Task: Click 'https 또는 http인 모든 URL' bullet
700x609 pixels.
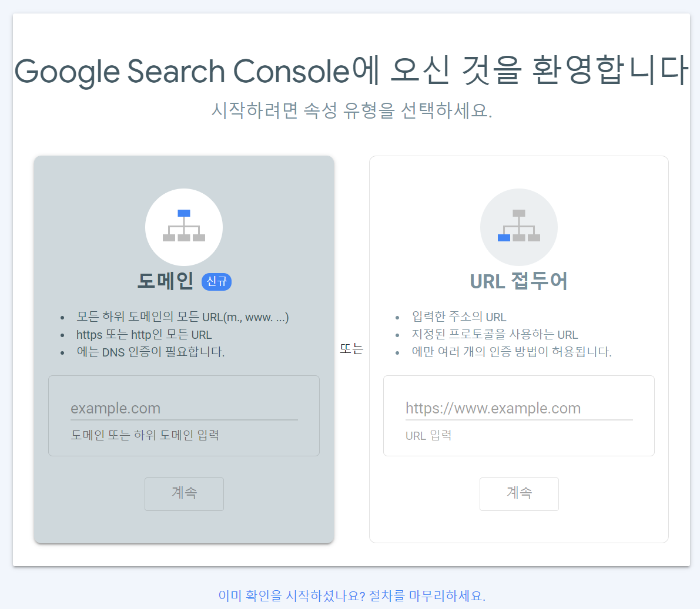Action: 144,335
